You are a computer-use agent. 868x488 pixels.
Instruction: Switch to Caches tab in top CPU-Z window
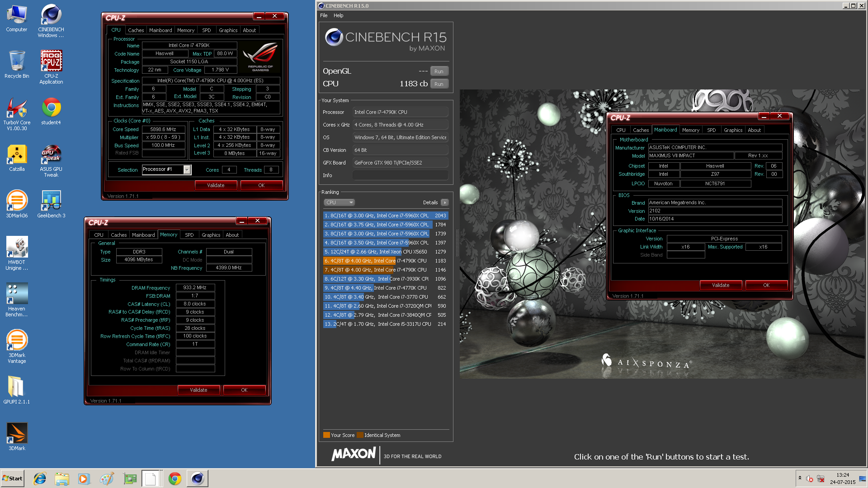(136, 30)
